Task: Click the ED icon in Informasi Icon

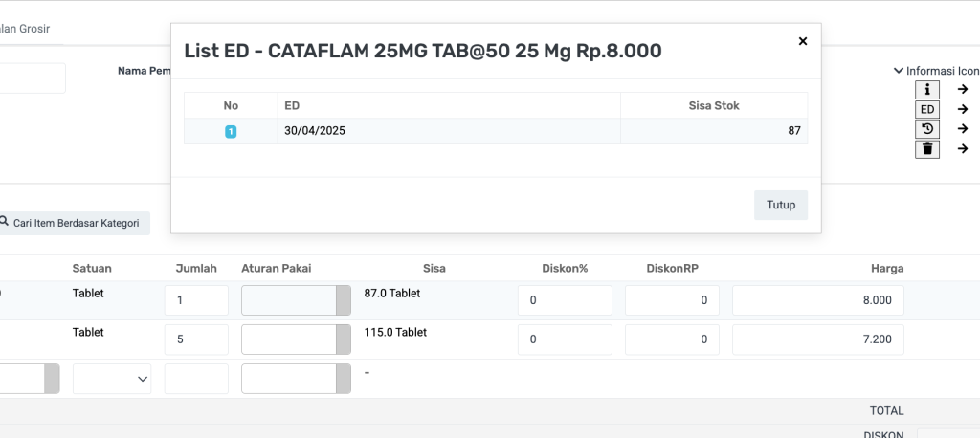Action: click(927, 109)
